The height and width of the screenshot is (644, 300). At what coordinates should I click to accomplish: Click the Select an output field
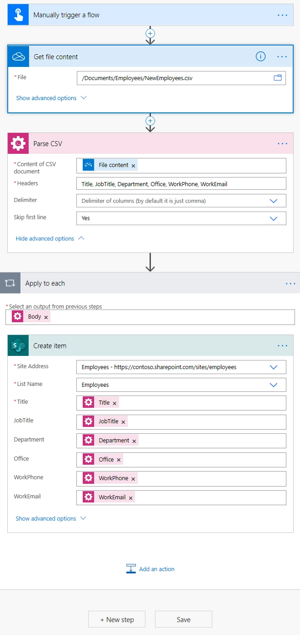(150, 317)
